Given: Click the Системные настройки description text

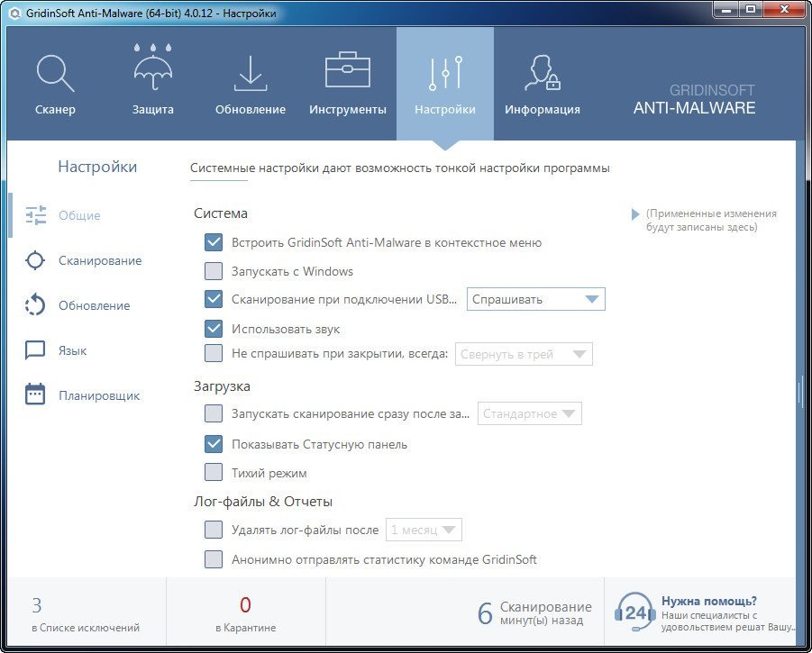Looking at the screenshot, I should [400, 168].
